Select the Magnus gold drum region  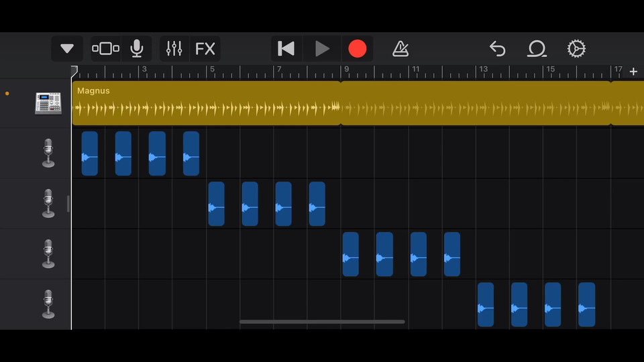207,103
